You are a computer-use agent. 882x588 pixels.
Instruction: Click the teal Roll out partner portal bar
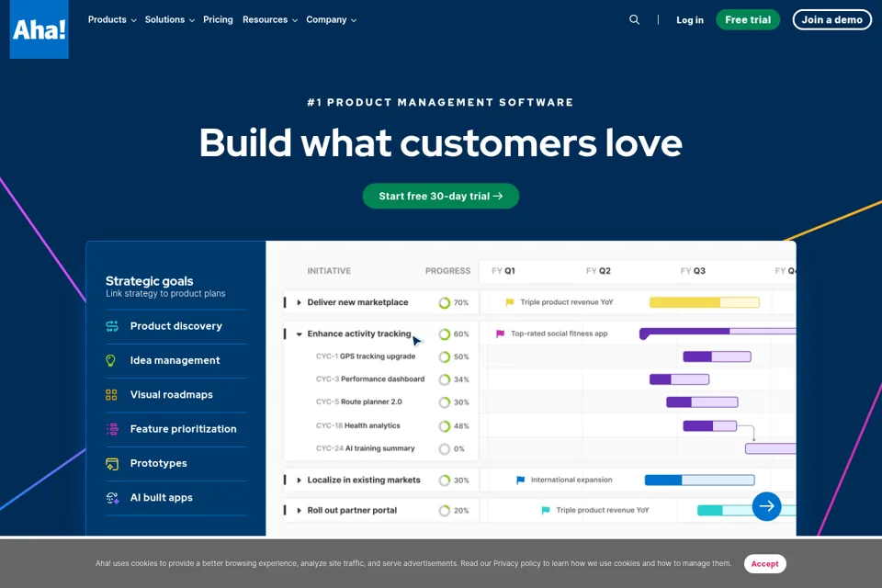point(746,511)
